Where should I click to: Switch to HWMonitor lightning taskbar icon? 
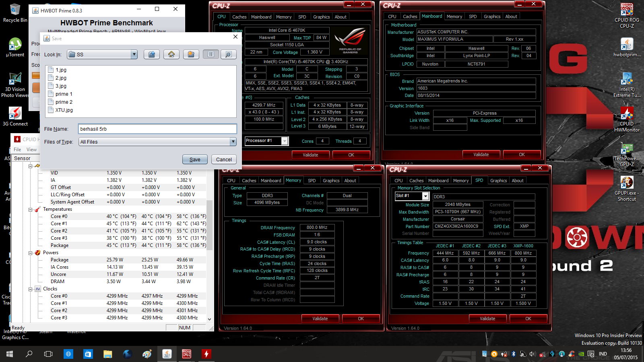pyautogui.click(x=206, y=354)
